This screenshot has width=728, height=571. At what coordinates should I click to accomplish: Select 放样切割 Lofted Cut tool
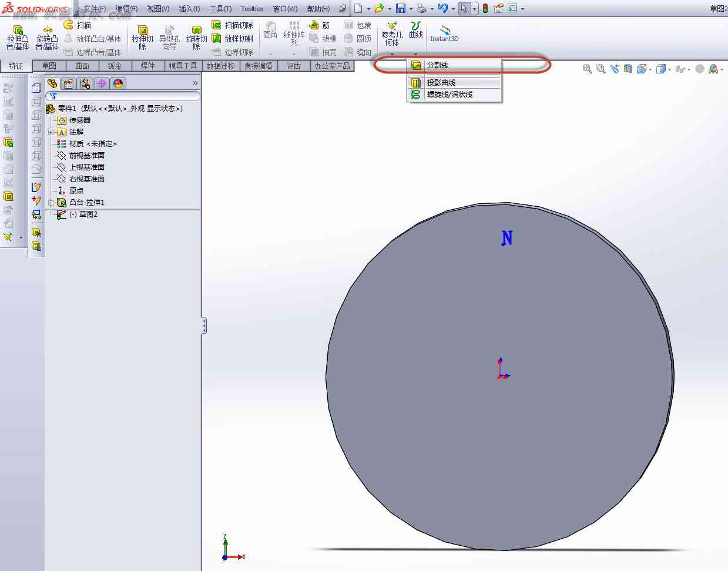232,39
